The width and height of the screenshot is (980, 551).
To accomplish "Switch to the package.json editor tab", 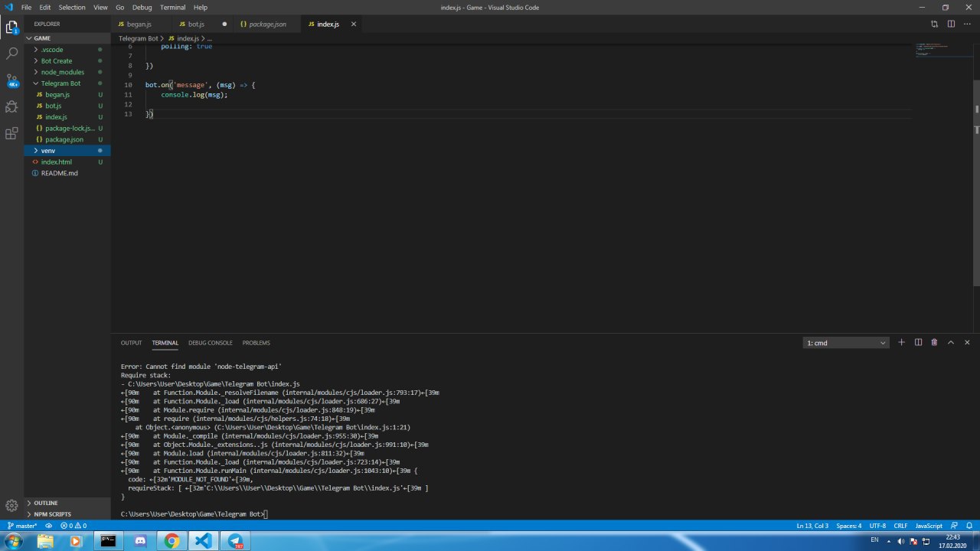I will coord(267,24).
